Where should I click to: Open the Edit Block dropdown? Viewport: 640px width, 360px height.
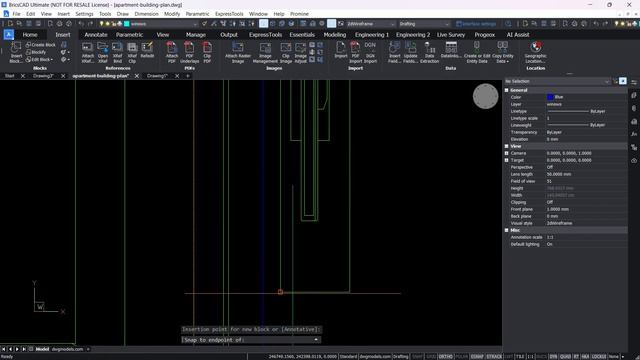click(x=40, y=60)
